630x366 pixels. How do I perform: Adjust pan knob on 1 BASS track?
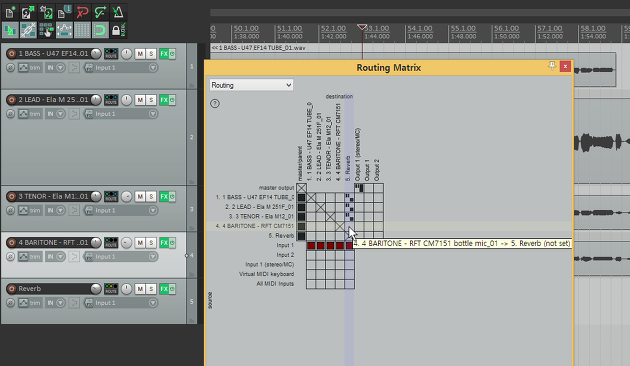127,53
